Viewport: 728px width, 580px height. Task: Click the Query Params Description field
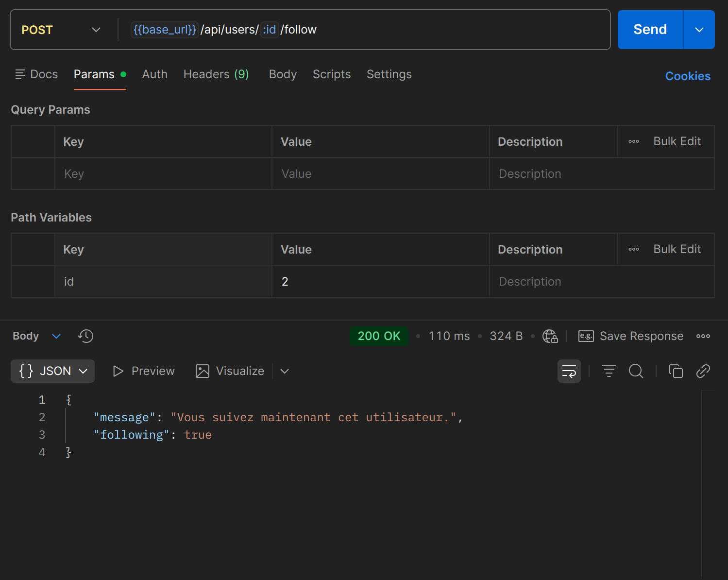click(x=602, y=174)
